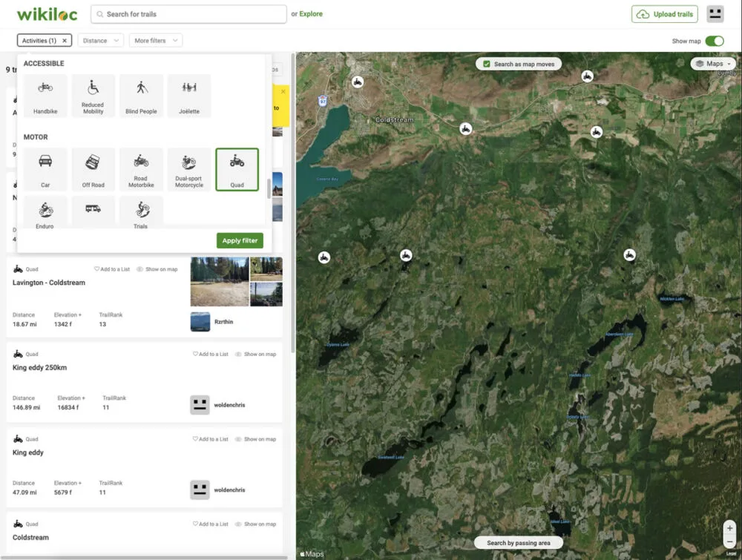
Task: Expand the More filters dropdown
Action: tap(155, 41)
